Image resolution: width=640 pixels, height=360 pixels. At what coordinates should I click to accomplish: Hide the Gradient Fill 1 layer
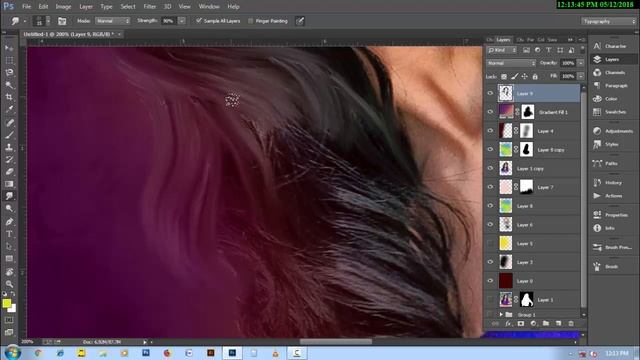point(490,112)
